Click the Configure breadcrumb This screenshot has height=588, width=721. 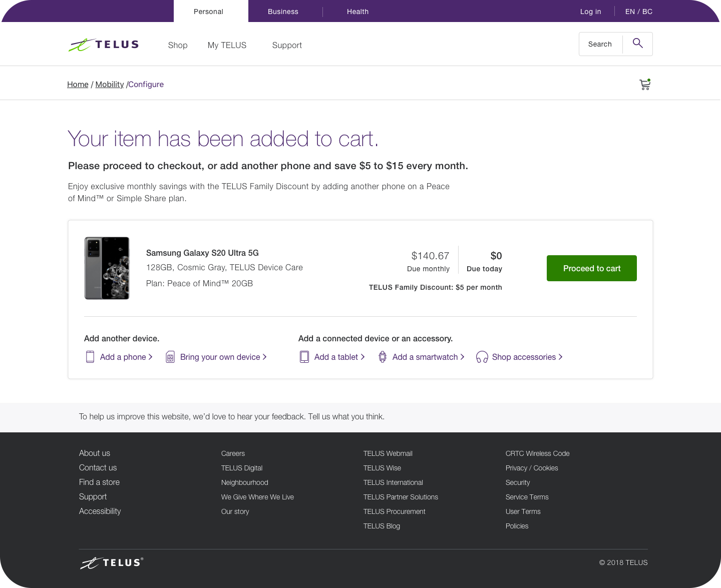[x=146, y=84]
